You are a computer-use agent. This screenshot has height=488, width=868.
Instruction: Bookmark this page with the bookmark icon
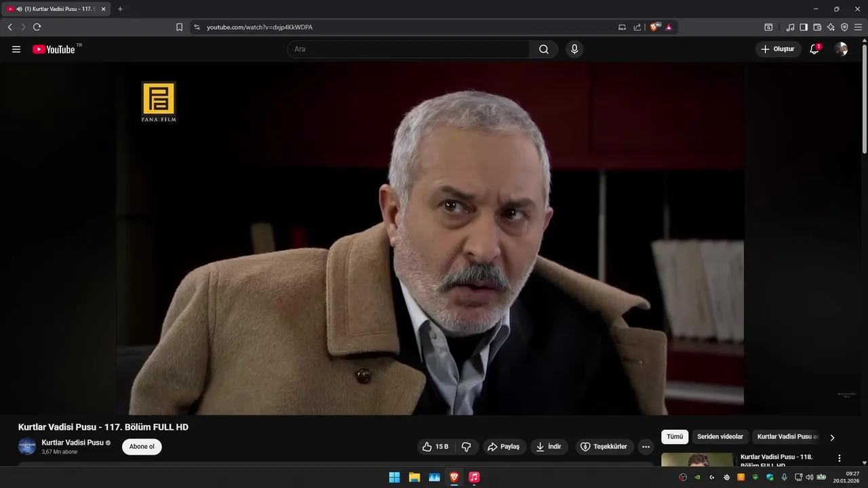coord(179,27)
